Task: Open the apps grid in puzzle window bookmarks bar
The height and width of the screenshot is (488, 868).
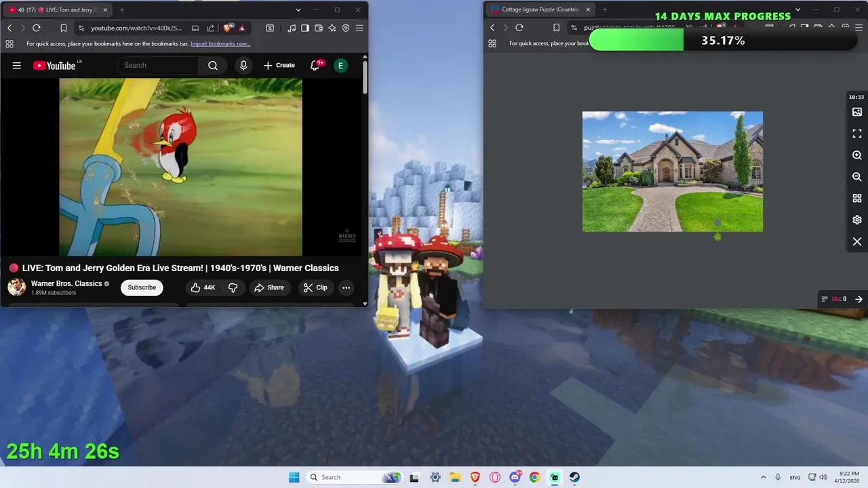Action: [492, 43]
